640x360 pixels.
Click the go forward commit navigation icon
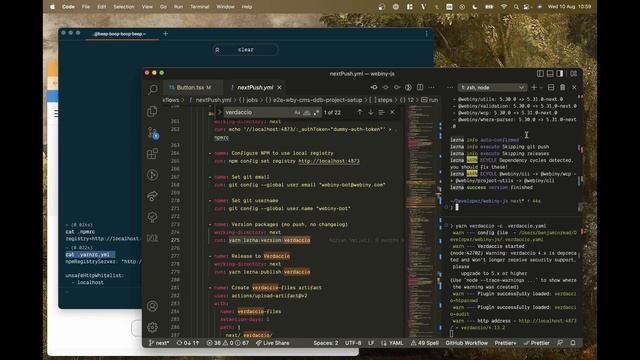click(397, 87)
